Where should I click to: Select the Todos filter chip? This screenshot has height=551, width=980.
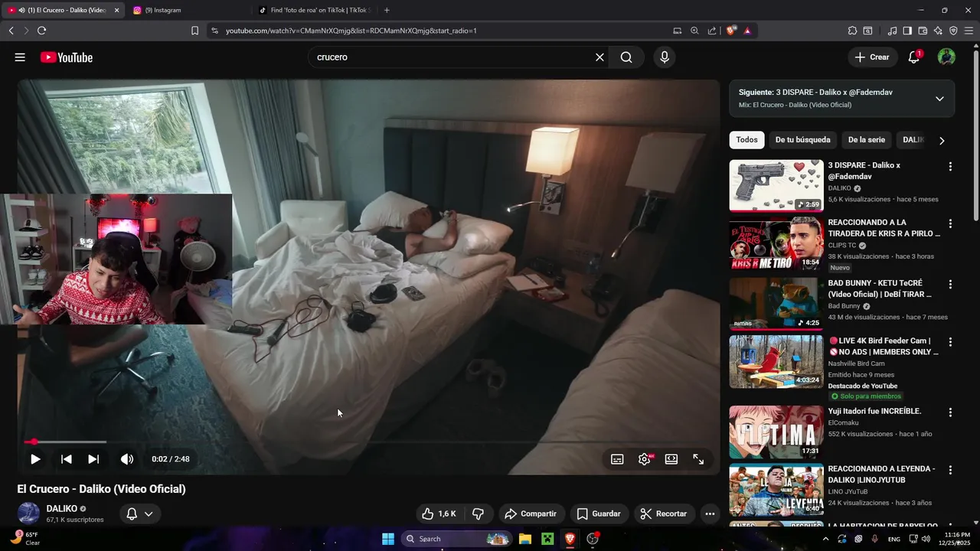click(x=746, y=140)
